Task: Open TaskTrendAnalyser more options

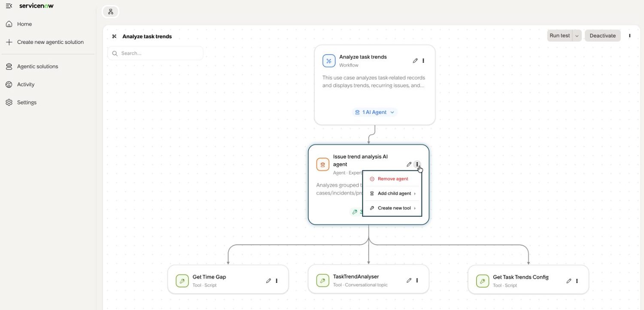Action: click(417, 280)
